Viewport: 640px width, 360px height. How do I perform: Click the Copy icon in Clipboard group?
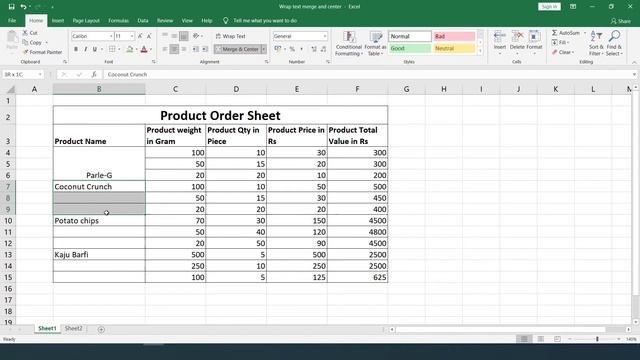pos(25,42)
